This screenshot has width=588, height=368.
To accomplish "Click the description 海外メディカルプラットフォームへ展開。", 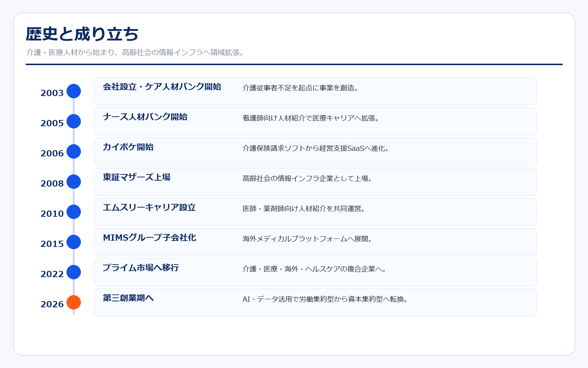I will (x=308, y=239).
